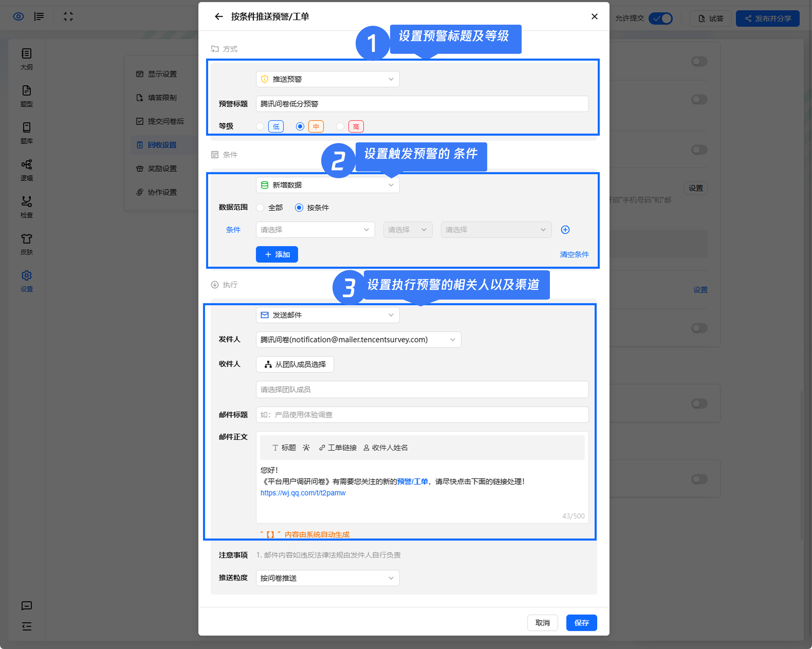
Task: Select the 中 level radio button
Action: tap(300, 127)
